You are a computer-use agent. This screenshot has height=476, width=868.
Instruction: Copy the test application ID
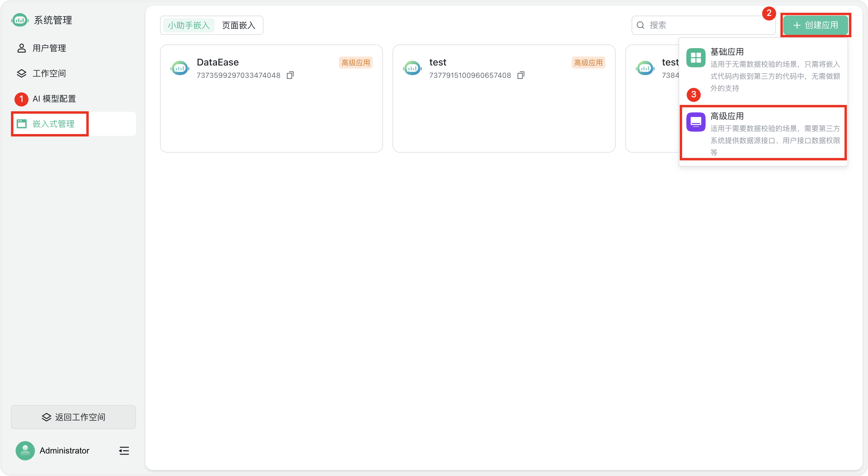coord(521,75)
